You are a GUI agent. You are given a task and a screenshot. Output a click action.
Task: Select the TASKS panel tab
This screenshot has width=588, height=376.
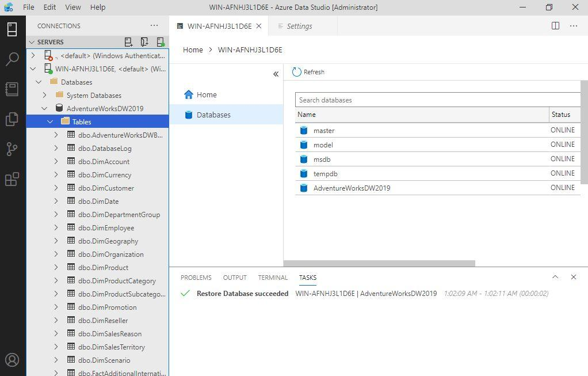click(307, 278)
